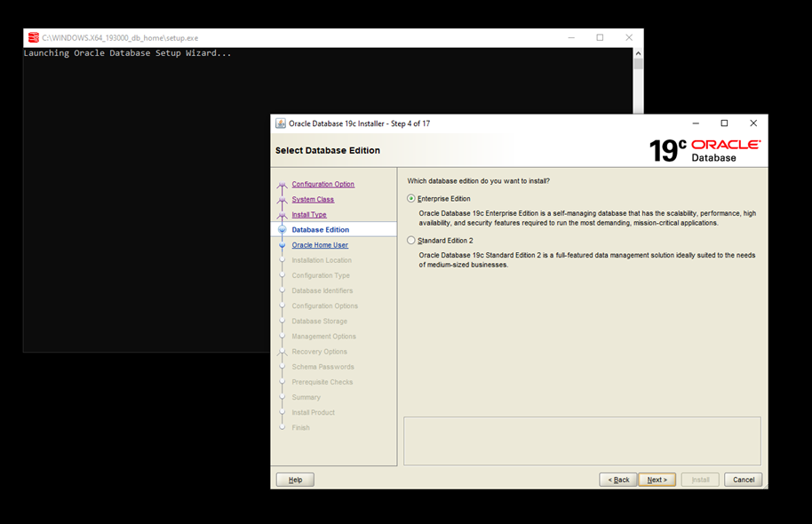Click the Database Identifiers step label
This screenshot has height=524, width=812.
click(x=322, y=291)
